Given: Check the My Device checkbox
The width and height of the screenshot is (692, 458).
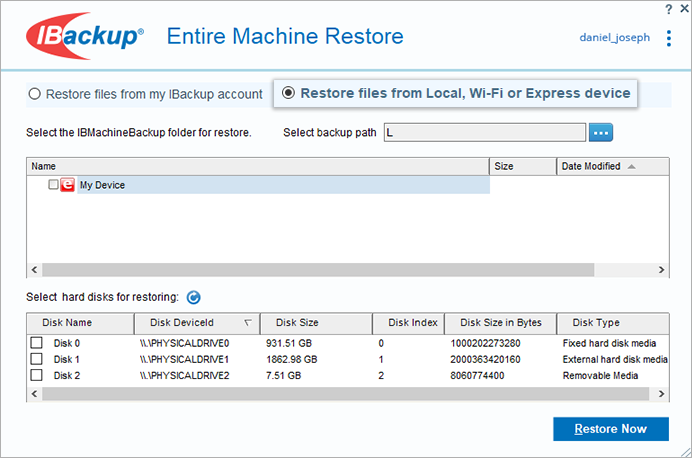Looking at the screenshot, I should [x=53, y=184].
